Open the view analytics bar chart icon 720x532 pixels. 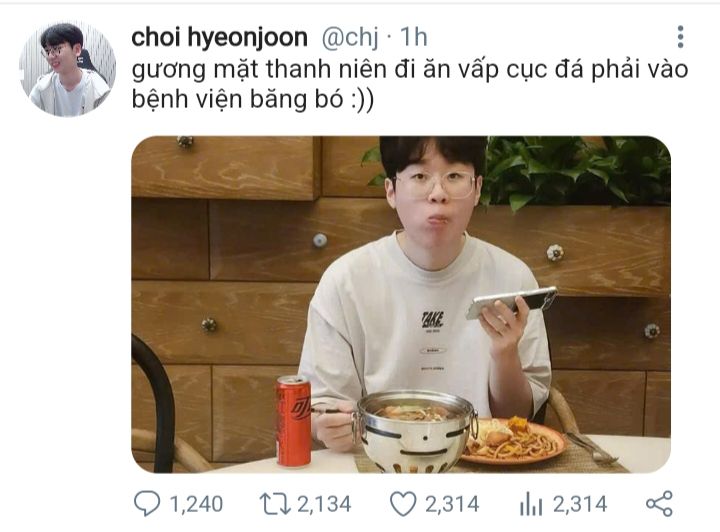coord(531,504)
